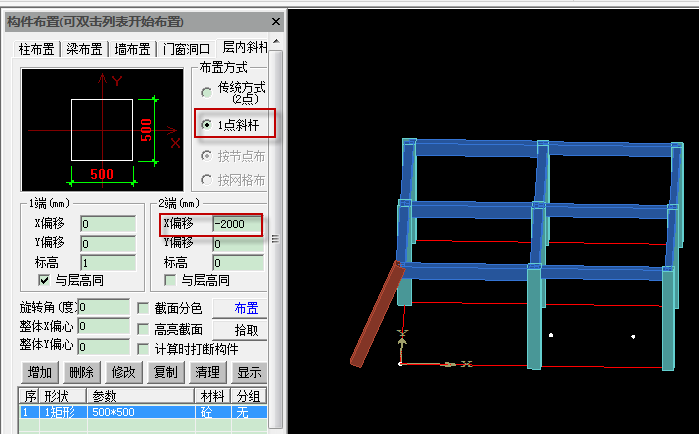Open the 梁布置 tab
Screen dimensions: 699x434
[86, 49]
